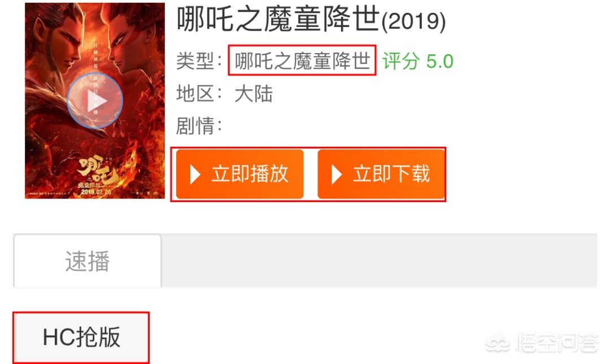
Task: Click the 2019.07.26 release date on the poster
Action: point(96,192)
